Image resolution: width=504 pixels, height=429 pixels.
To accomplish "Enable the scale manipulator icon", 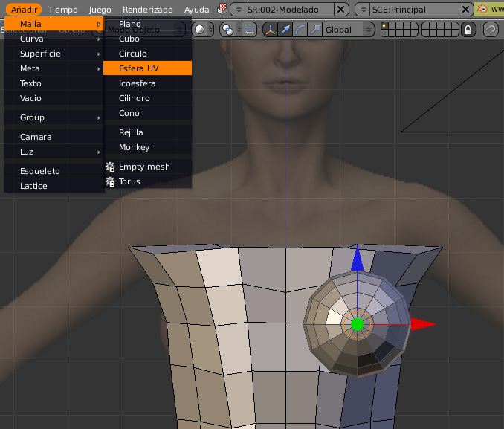I will (x=314, y=30).
